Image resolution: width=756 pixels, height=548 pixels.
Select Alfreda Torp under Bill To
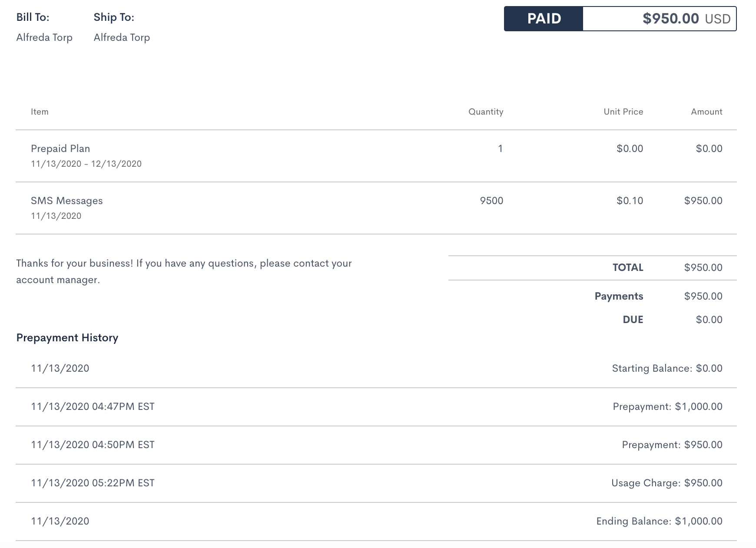(44, 37)
